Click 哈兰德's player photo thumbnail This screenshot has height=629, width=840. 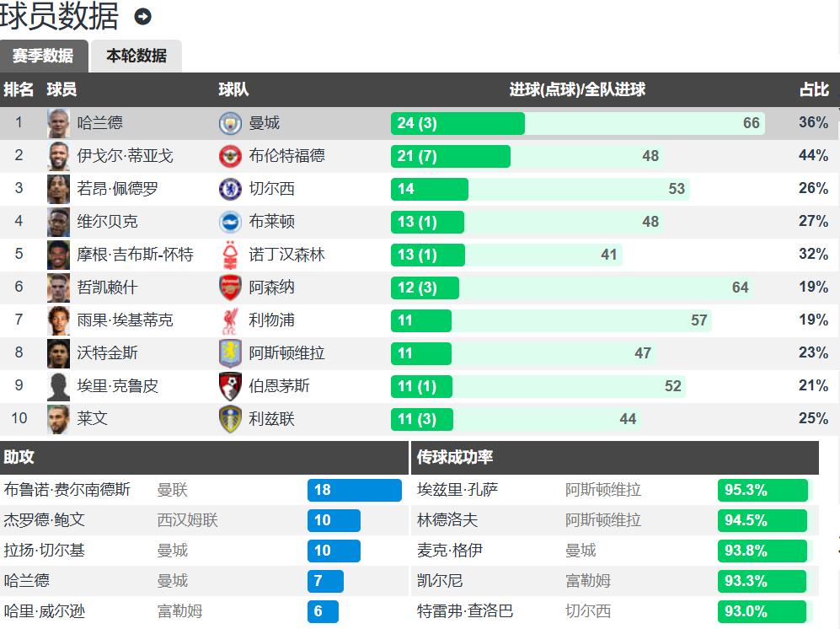[x=58, y=123]
